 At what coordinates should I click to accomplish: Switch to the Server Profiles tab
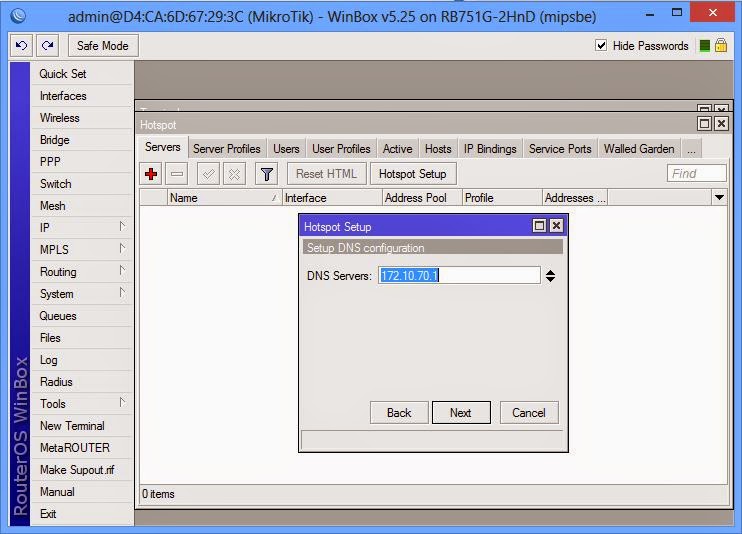click(227, 149)
